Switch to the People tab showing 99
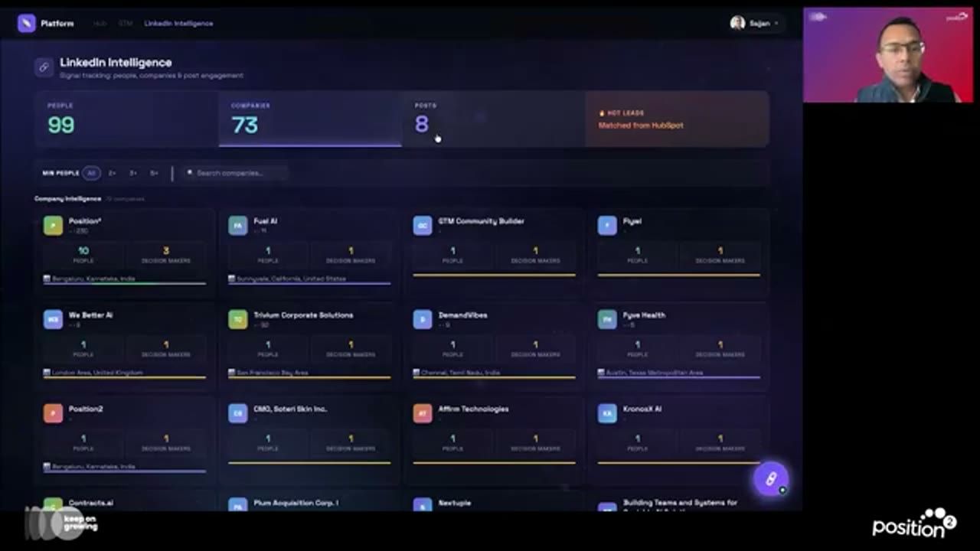The height and width of the screenshot is (551, 980). coord(126,119)
